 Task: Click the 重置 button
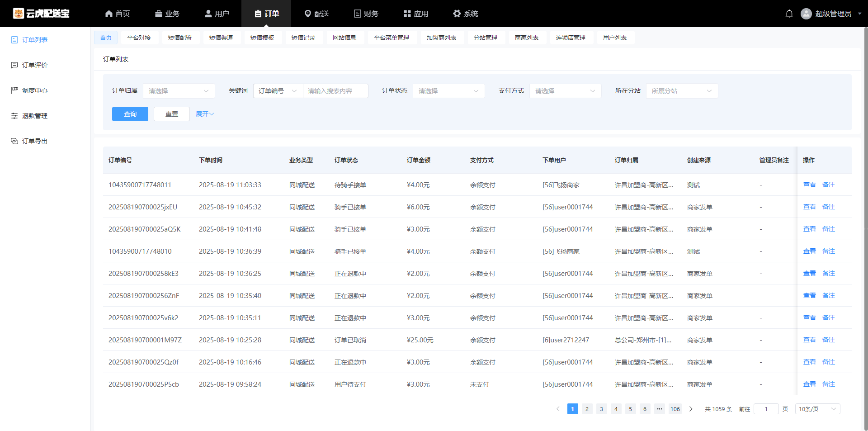point(172,114)
